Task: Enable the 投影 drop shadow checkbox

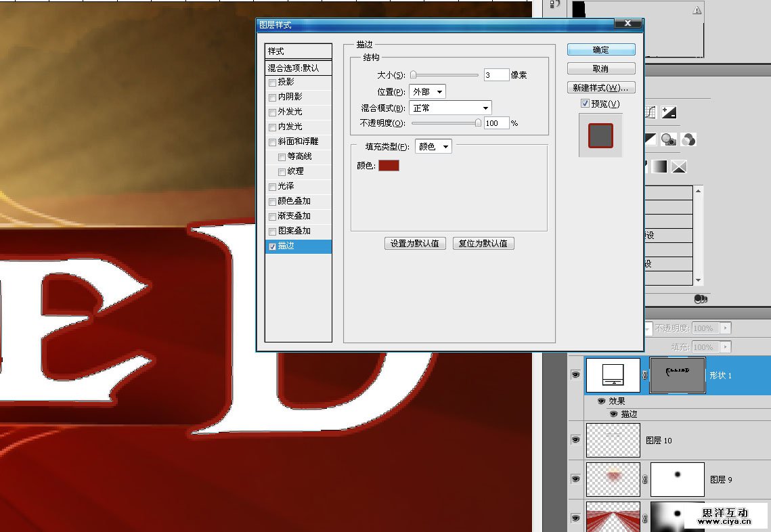Action: (x=272, y=83)
